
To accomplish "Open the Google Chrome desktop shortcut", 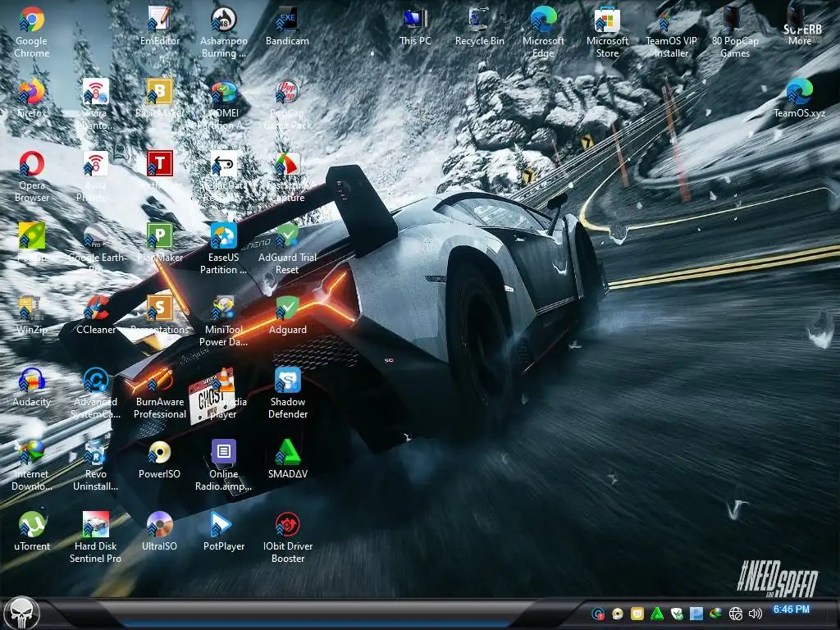I will coord(32,20).
